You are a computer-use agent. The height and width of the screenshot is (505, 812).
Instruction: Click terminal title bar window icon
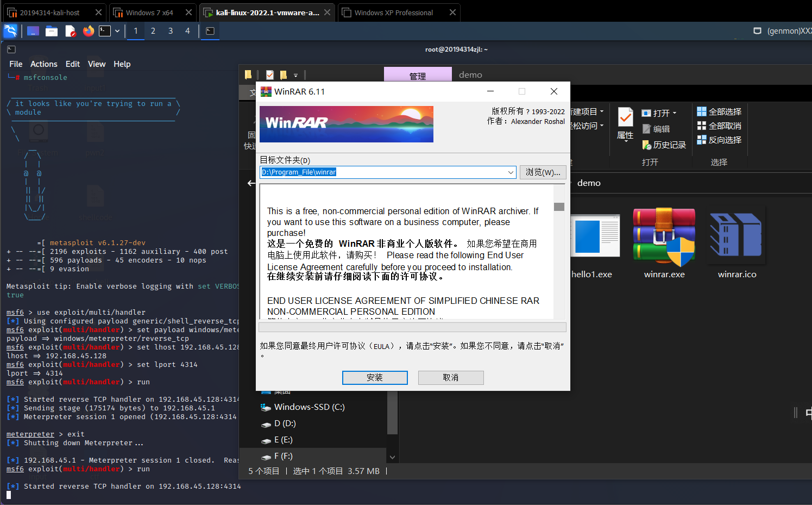(11, 49)
